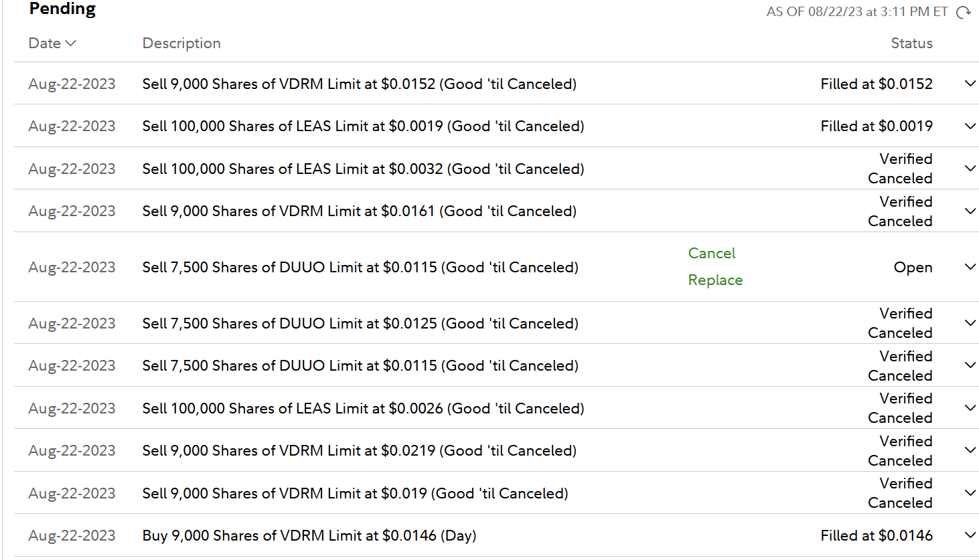Expand the LEAS order filled at $0.0019
This screenshot has width=979, height=560.
click(x=970, y=126)
